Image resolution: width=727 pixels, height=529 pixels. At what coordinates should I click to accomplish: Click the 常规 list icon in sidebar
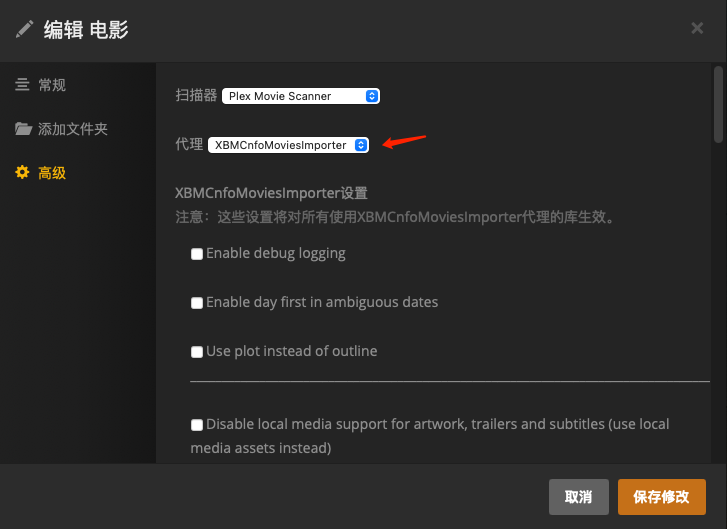22,84
